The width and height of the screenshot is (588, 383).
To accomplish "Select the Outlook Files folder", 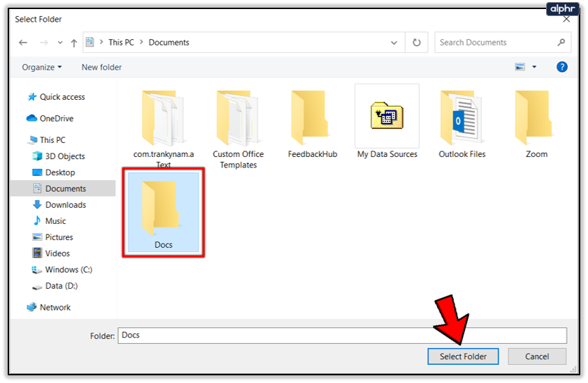I will coord(462,123).
